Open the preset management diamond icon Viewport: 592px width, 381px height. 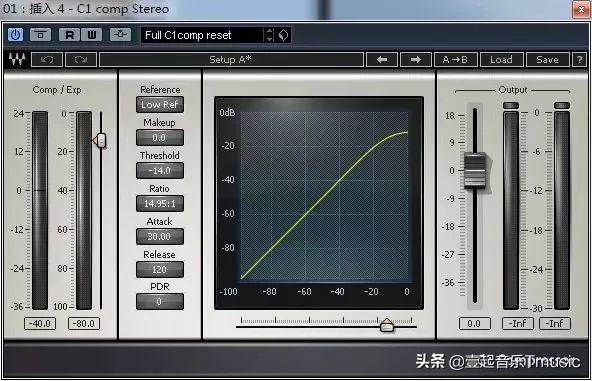point(284,35)
